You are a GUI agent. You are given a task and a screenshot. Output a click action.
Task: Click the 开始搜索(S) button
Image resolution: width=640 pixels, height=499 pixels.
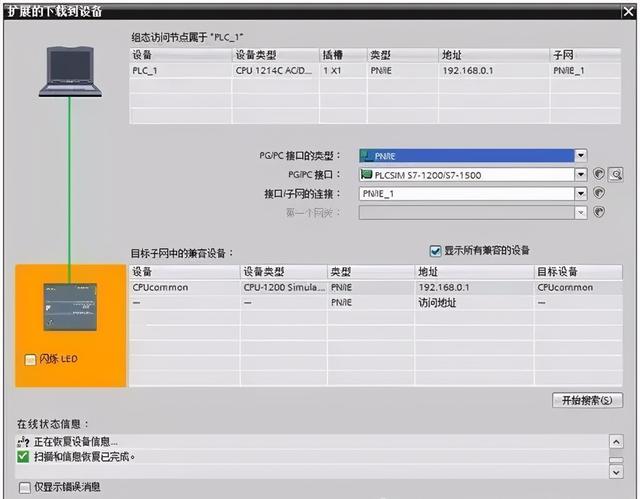pos(587,400)
